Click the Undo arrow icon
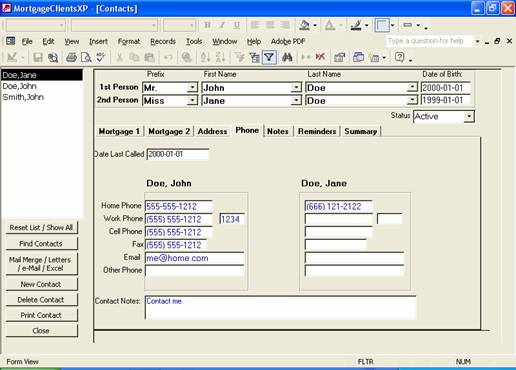Image resolution: width=516 pixels, height=370 pixels. (168, 57)
